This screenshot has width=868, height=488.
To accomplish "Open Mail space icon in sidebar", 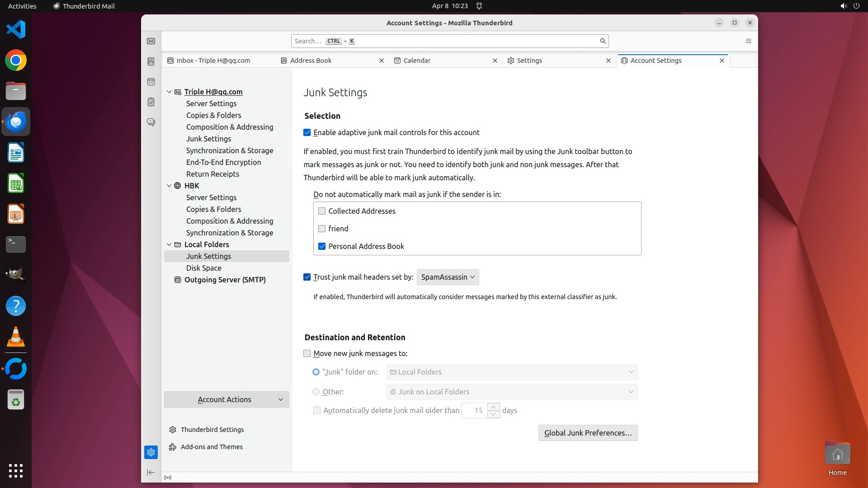I will [x=151, y=41].
